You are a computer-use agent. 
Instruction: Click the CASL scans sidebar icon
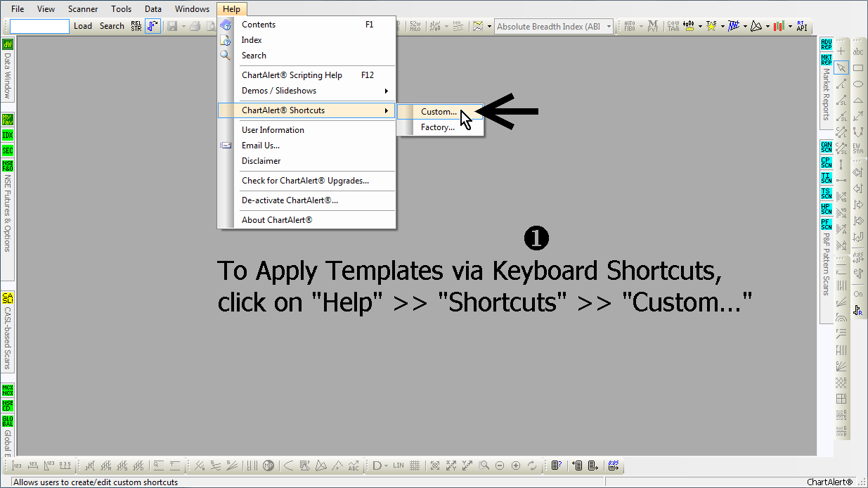pyautogui.click(x=8, y=298)
